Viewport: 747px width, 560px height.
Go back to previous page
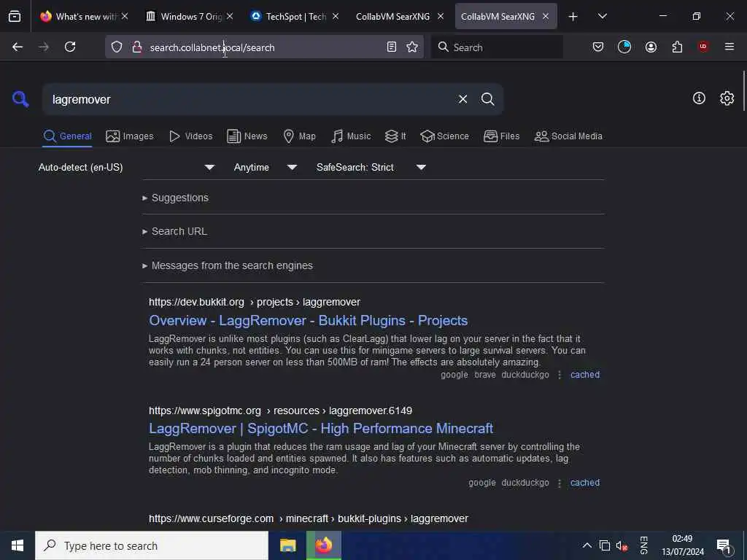coord(18,47)
